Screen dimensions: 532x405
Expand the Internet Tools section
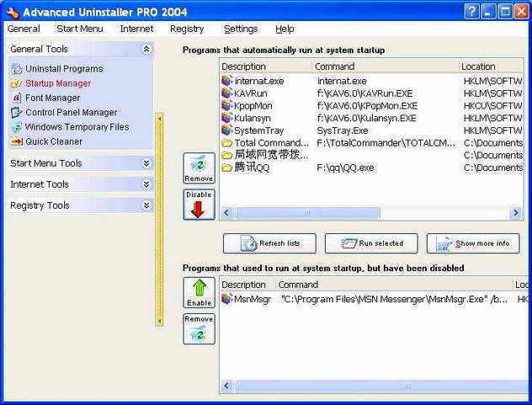(x=146, y=184)
